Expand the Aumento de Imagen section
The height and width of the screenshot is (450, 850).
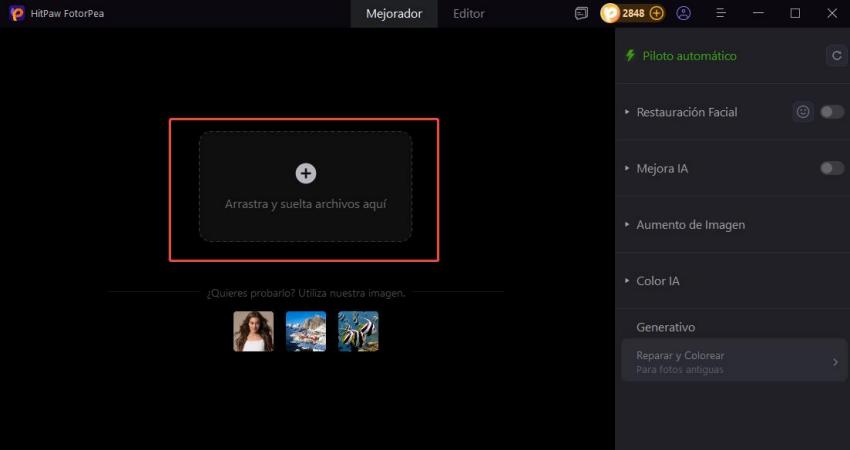690,225
